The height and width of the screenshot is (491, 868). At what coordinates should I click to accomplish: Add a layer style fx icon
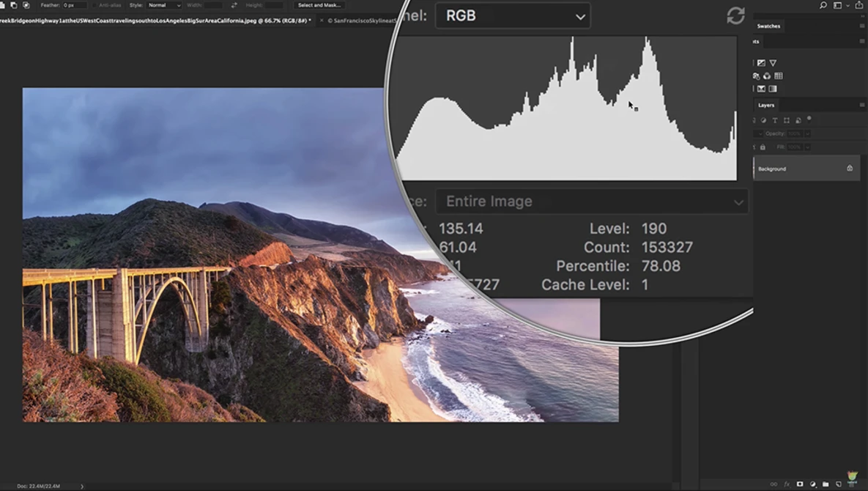click(x=787, y=484)
